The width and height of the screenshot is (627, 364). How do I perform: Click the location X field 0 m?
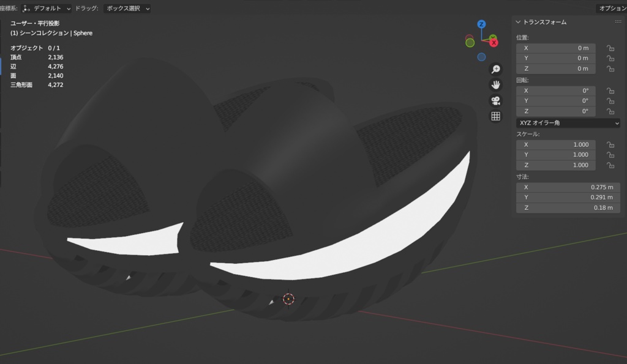[556, 48]
